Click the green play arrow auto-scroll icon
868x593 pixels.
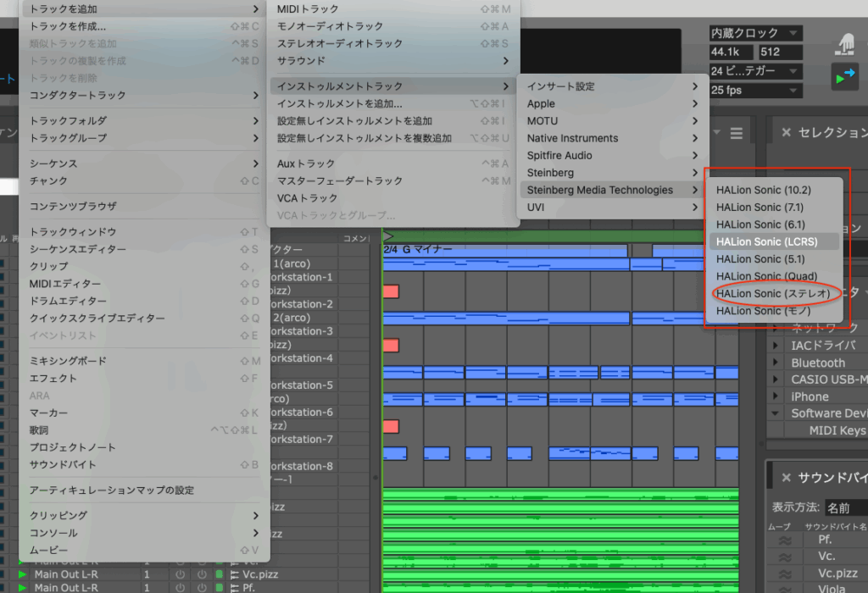coord(844,76)
